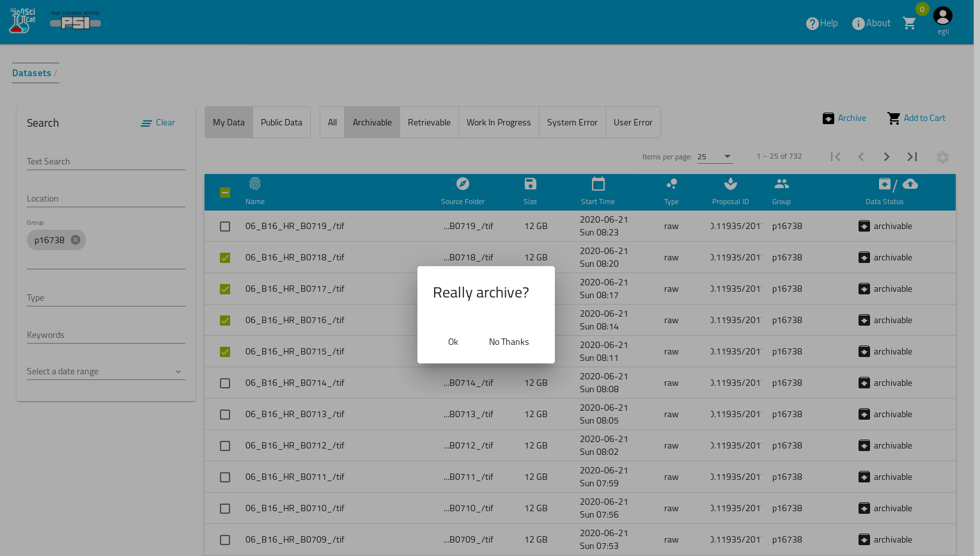Check the 06_B16_HR_B0710_/tif row checkbox
This screenshot has width=980, height=556.
(x=225, y=509)
